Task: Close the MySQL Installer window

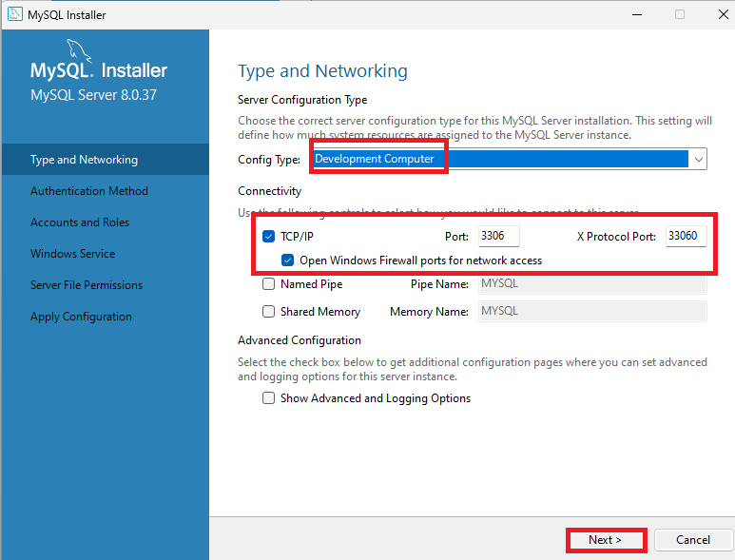Action: [724, 14]
